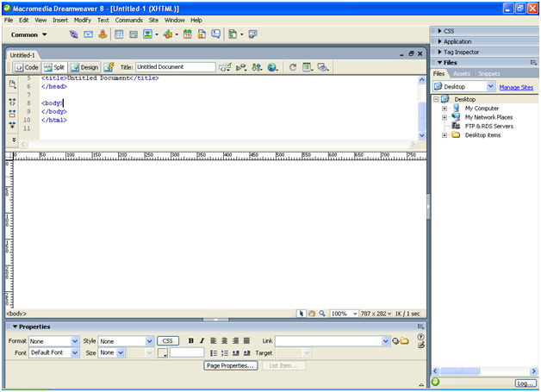Insert a Named Anchor icon
Image resolution: width=541 pixels, height=392 pixels.
[x=103, y=34]
